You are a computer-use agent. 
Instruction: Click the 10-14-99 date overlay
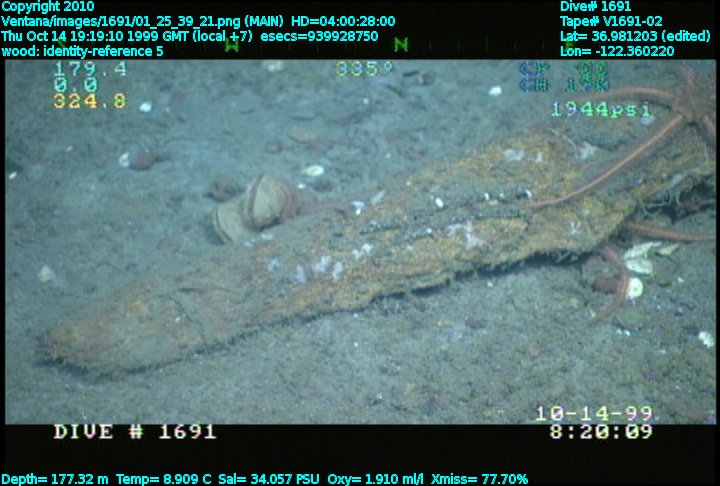(594, 414)
